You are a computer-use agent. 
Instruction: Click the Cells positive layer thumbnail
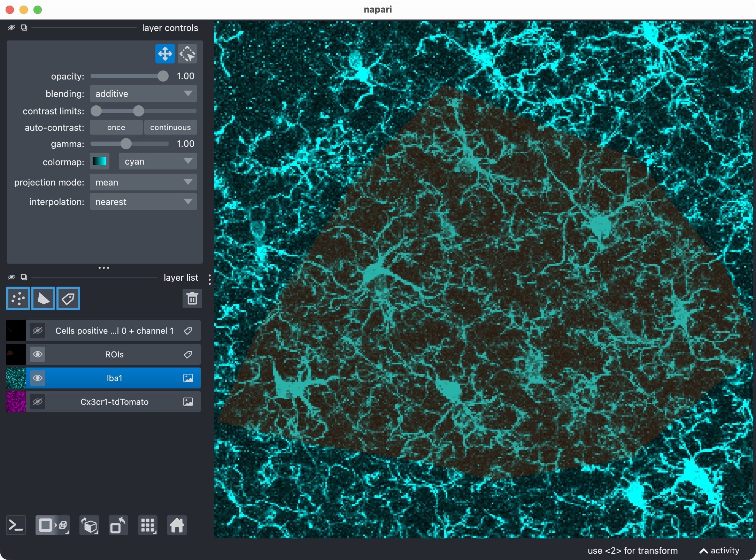16,331
